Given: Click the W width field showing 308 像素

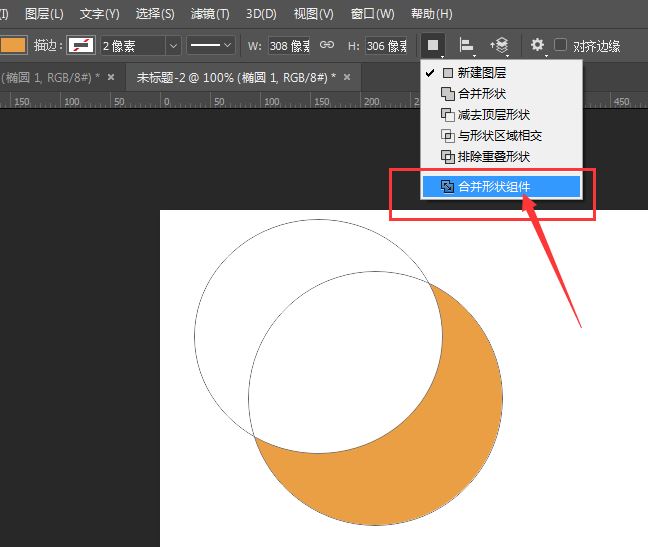Looking at the screenshot, I should pos(289,46).
